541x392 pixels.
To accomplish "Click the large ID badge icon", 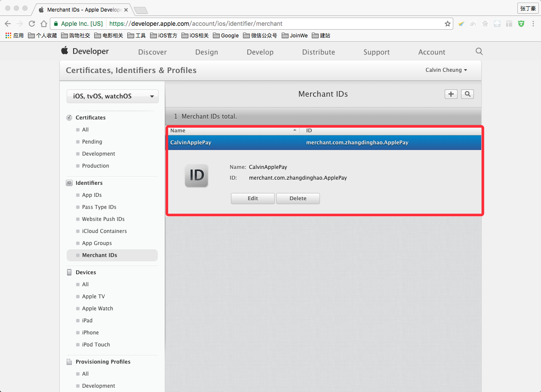I will point(197,175).
